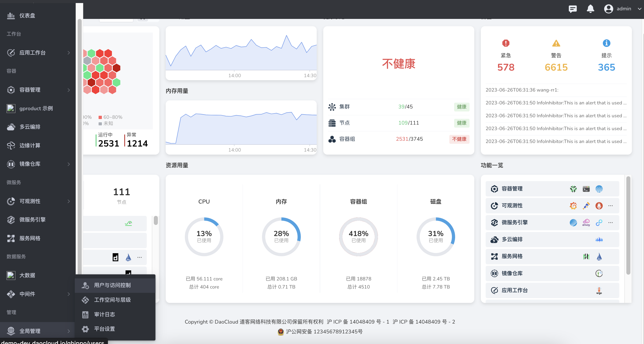Click the terminal icon in 容器管理 row

point(586,189)
